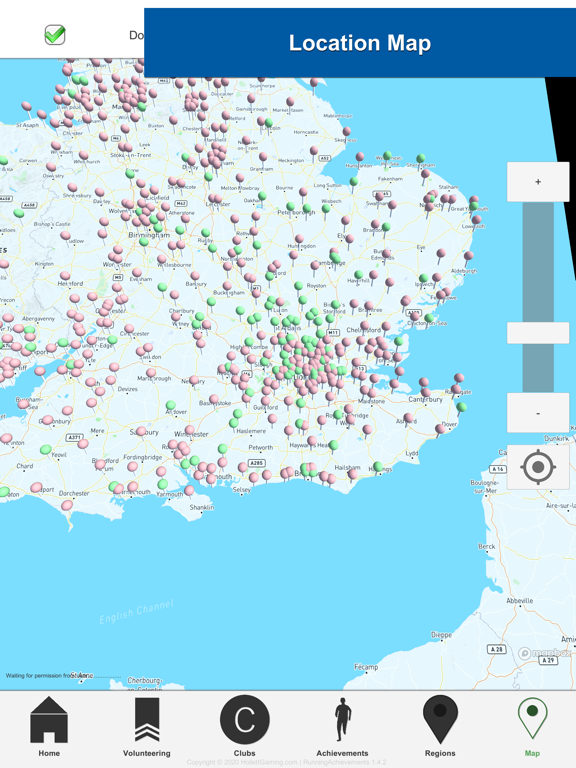Open the Achievements runner icon
Screen dimensions: 576x768
click(342, 720)
